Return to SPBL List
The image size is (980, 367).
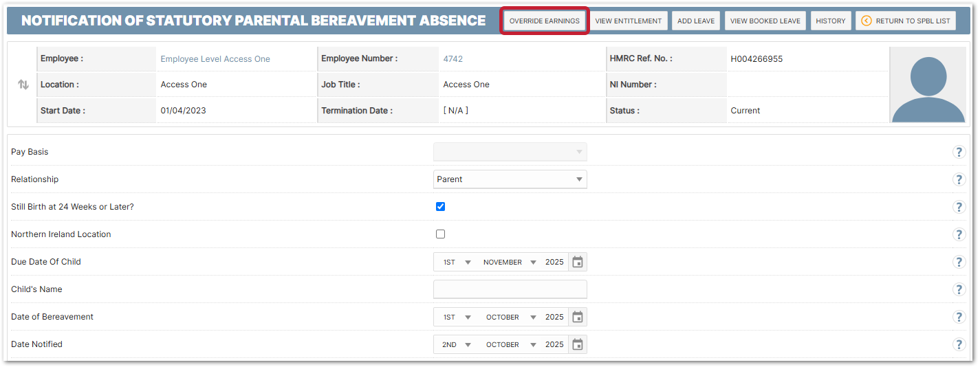[905, 21]
